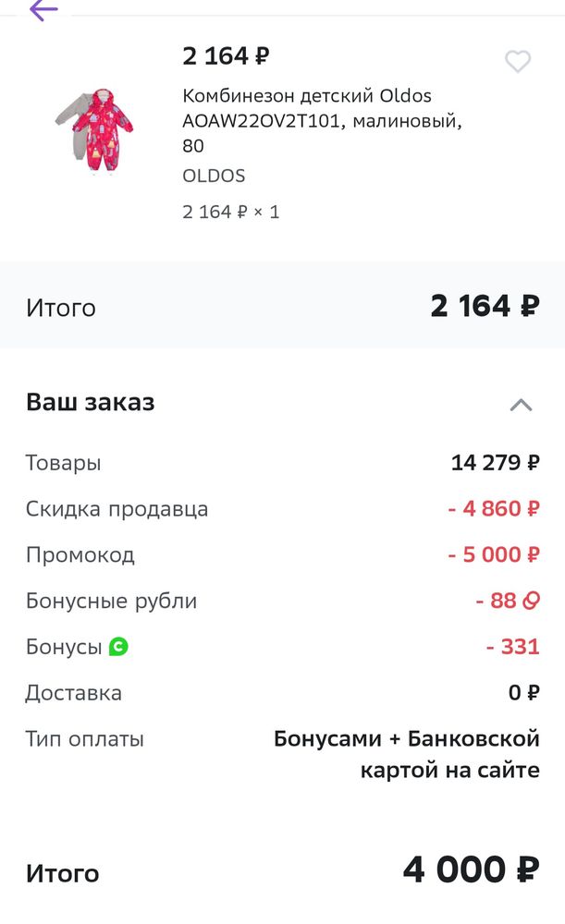The width and height of the screenshot is (565, 924).
Task: Click the Бонусы row value -331
Action: [513, 647]
